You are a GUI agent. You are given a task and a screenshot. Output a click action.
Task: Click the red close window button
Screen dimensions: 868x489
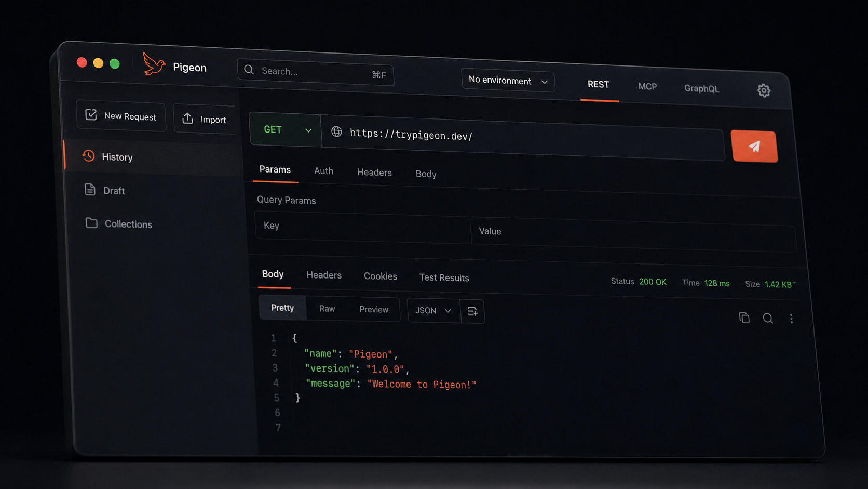pos(82,62)
